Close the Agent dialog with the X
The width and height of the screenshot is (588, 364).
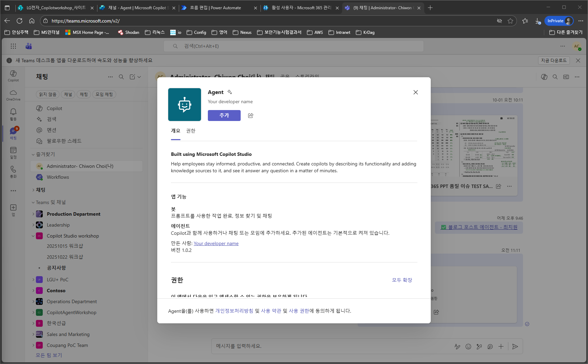tap(415, 92)
